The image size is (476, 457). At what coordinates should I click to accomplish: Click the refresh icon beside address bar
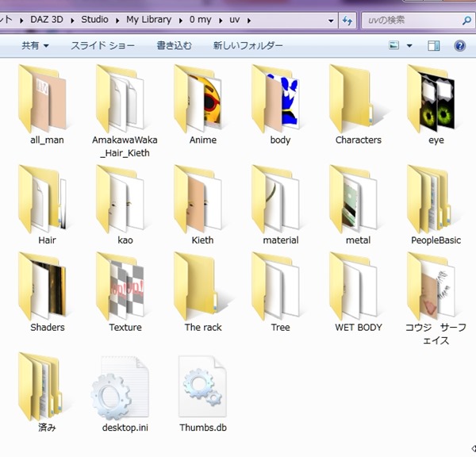(x=347, y=20)
